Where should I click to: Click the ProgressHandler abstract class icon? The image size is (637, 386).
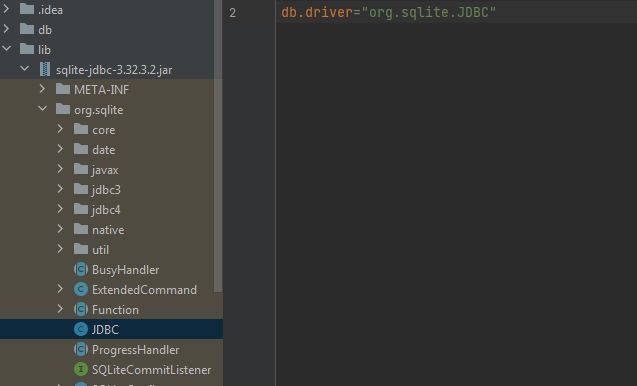point(81,349)
